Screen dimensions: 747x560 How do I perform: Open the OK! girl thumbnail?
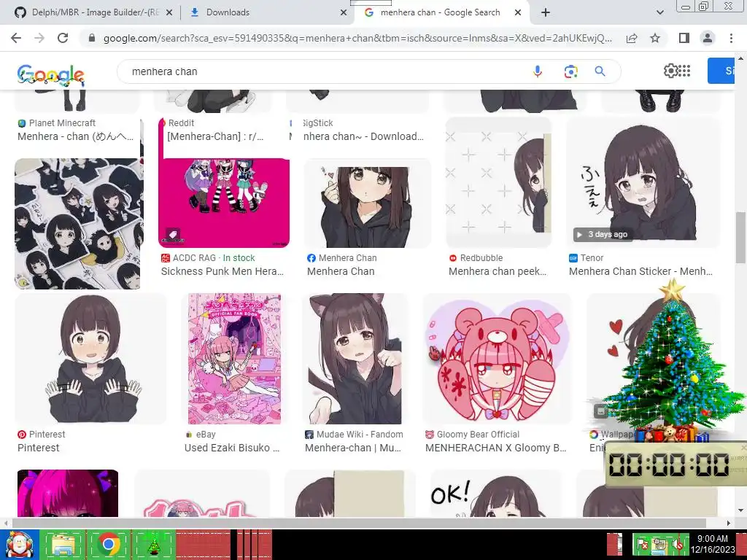point(495,494)
